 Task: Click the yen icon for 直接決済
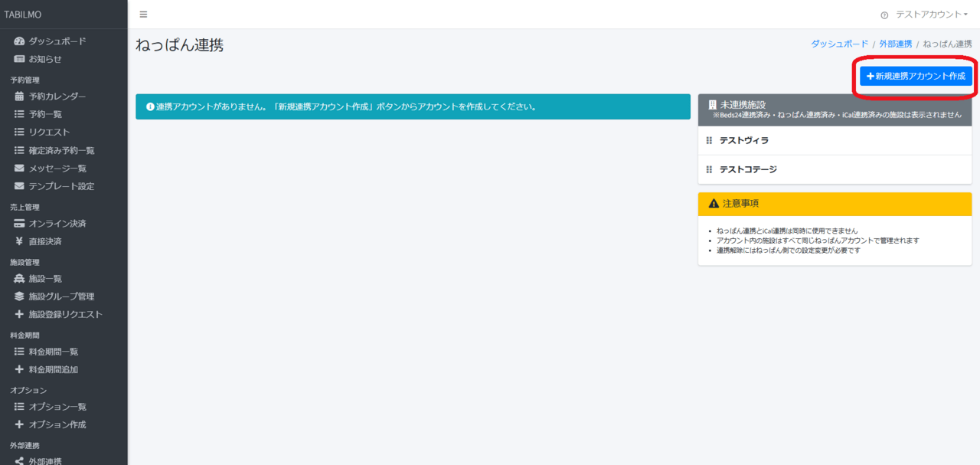(19, 241)
